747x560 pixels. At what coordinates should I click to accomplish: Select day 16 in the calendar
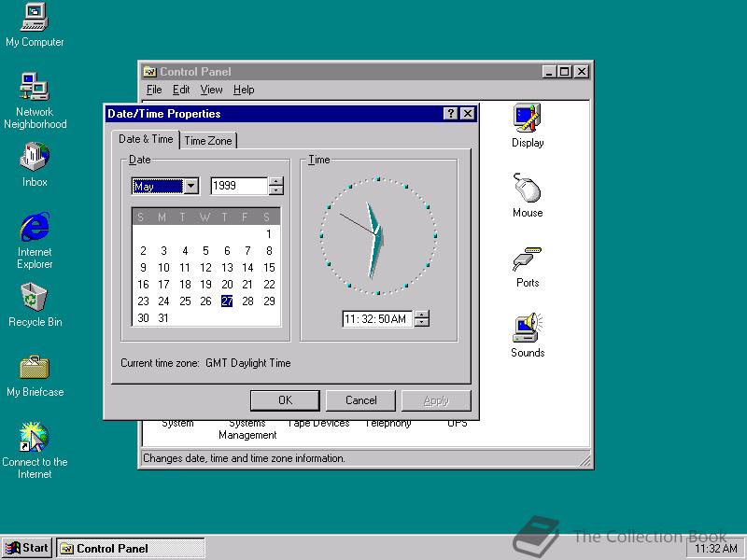point(143,285)
